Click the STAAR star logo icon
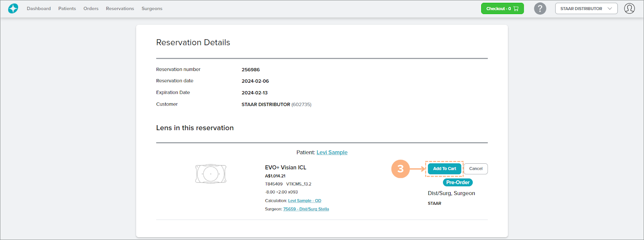 pyautogui.click(x=13, y=8)
